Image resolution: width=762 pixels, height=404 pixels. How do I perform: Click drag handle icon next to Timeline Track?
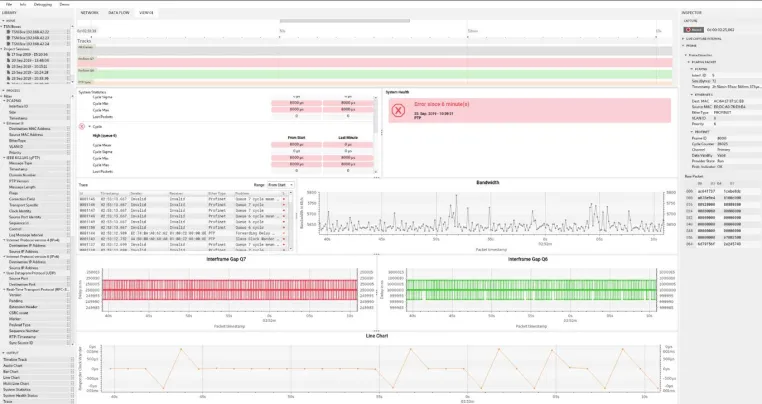pyautogui.click(x=72, y=360)
